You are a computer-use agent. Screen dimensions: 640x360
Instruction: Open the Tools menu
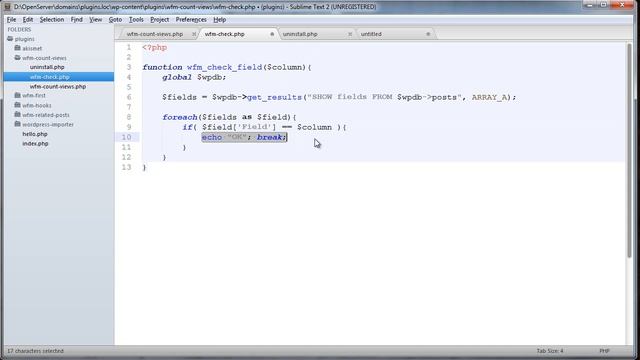[136, 20]
